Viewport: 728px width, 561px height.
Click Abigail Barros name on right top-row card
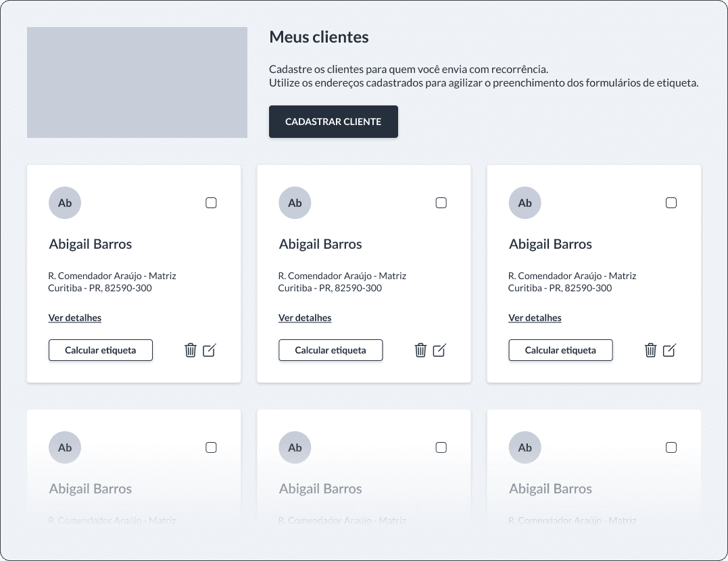(x=551, y=244)
